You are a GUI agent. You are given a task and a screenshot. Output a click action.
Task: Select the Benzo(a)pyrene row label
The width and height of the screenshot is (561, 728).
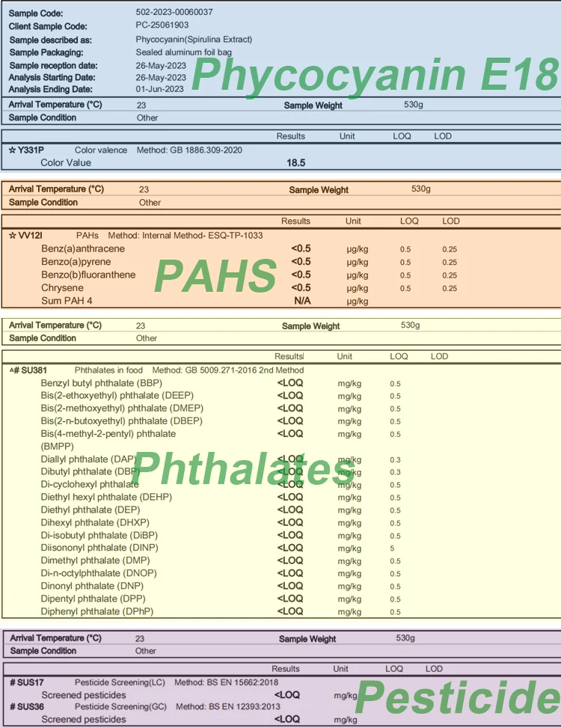point(76,262)
